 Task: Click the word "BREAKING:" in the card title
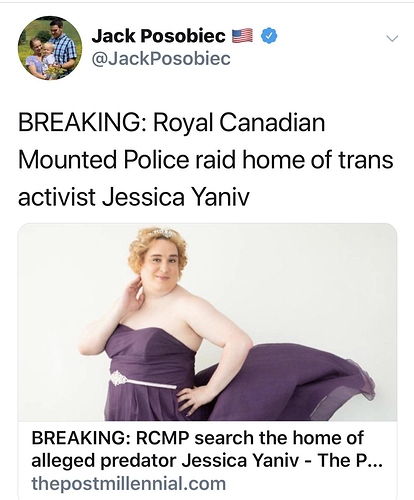point(81,438)
